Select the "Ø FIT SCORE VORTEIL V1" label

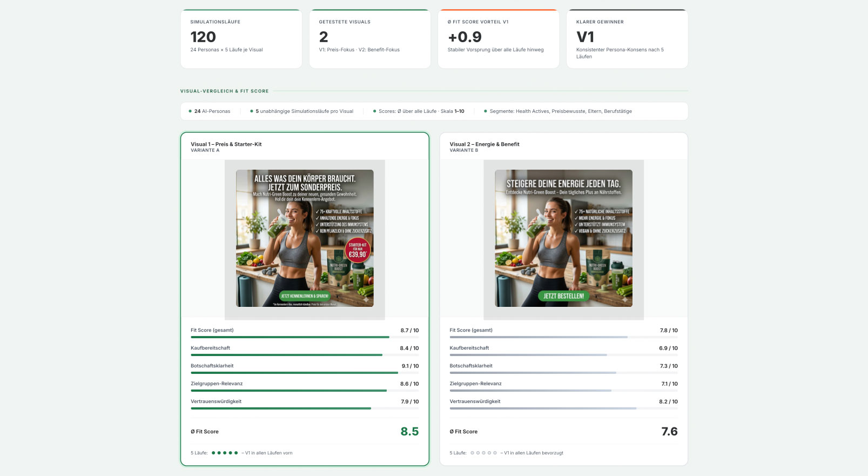coord(478,22)
